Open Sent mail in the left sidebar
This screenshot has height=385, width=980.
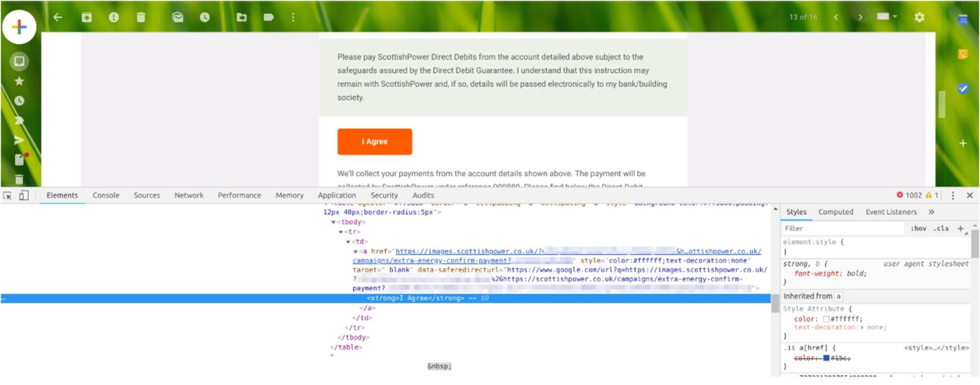[x=19, y=140]
